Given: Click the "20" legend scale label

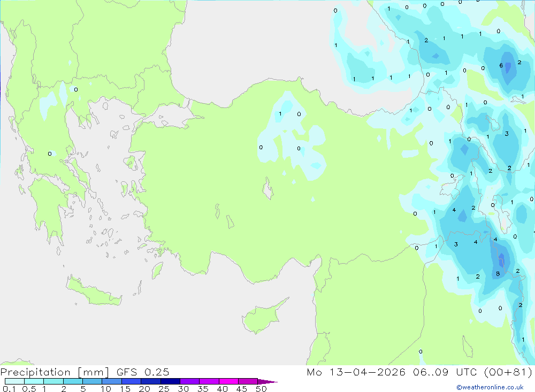Looking at the screenshot, I should pos(144,389).
